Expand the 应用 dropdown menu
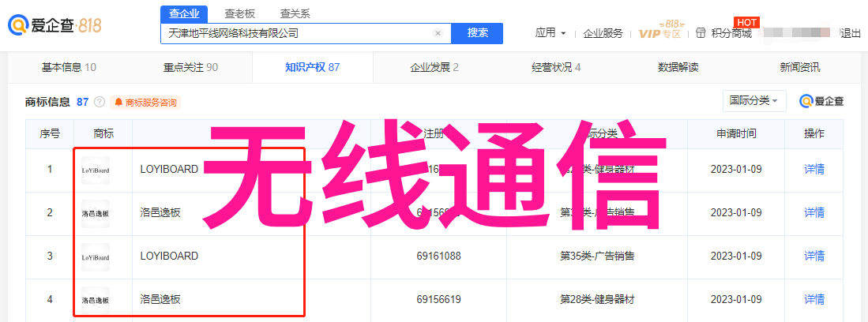 (x=550, y=33)
